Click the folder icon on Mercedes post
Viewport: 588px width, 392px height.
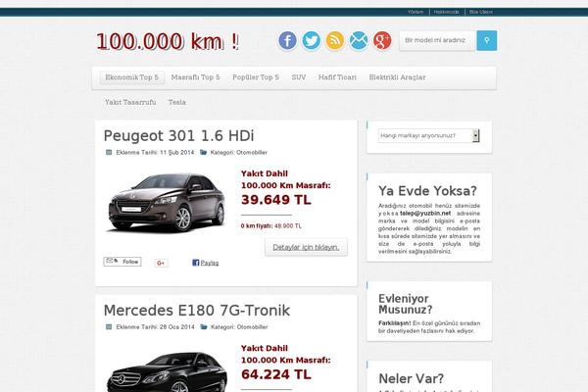tap(204, 327)
